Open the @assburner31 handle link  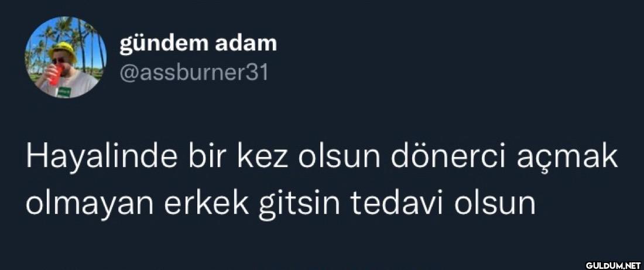[x=194, y=73]
